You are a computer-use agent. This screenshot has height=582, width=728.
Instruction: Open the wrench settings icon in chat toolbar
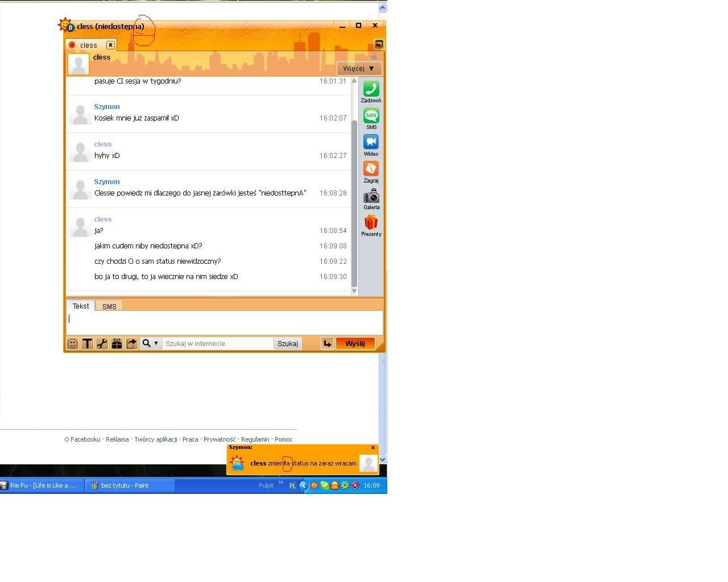click(102, 343)
